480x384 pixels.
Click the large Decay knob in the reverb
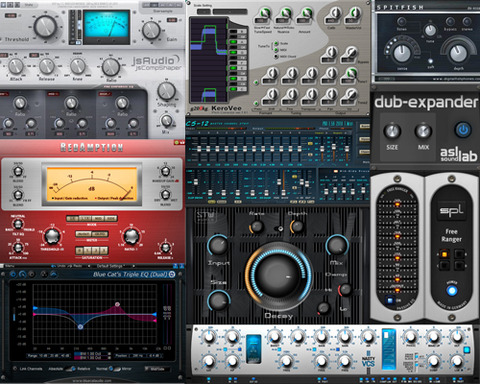(x=278, y=276)
